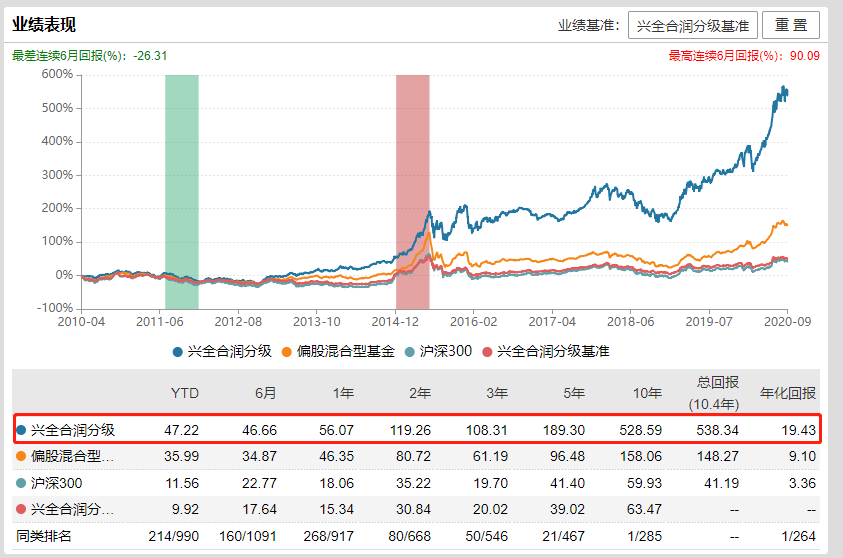Click the 80.72 two-year value

pos(413,456)
